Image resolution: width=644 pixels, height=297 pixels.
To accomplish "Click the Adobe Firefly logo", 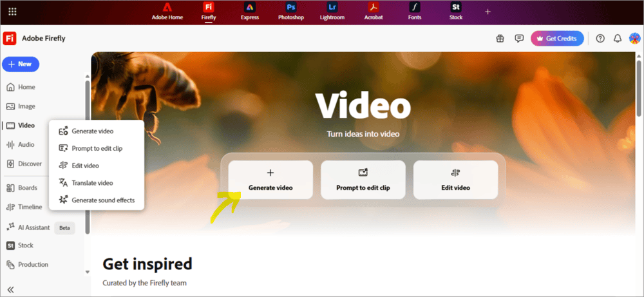I will tap(10, 39).
